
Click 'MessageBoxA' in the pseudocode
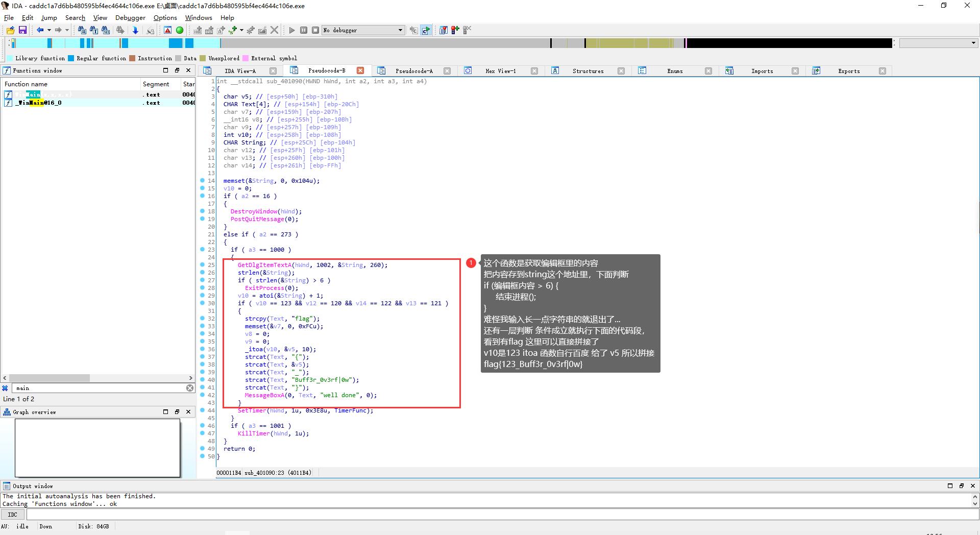(264, 395)
